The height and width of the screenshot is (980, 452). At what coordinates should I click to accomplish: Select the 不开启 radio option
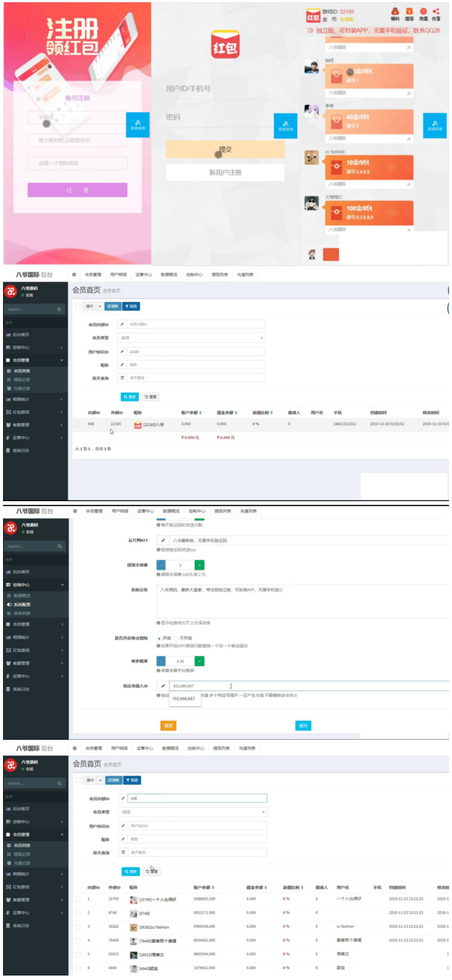click(176, 638)
